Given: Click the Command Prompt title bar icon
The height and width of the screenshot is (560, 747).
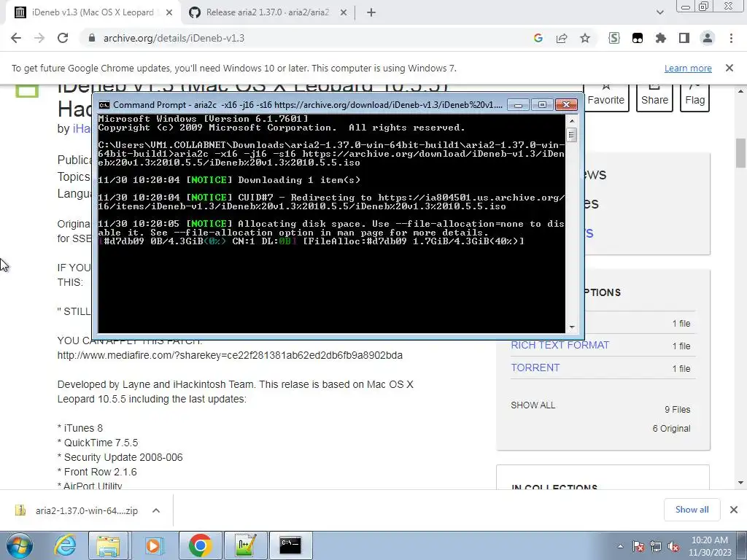Looking at the screenshot, I should [x=104, y=105].
